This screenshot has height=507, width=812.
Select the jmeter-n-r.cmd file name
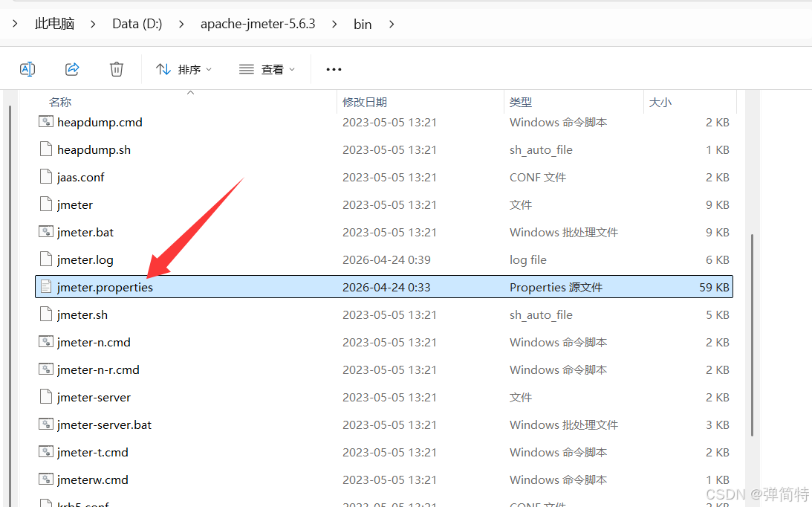pyautogui.click(x=98, y=369)
